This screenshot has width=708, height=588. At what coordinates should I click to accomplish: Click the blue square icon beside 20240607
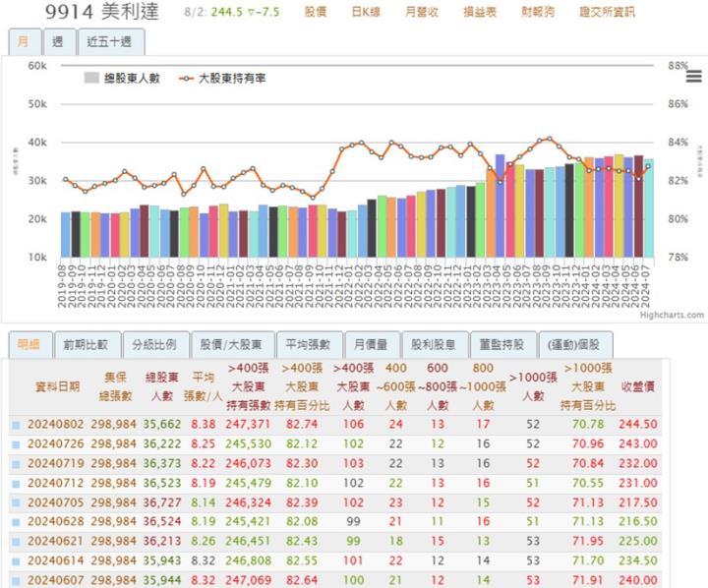click(16, 581)
